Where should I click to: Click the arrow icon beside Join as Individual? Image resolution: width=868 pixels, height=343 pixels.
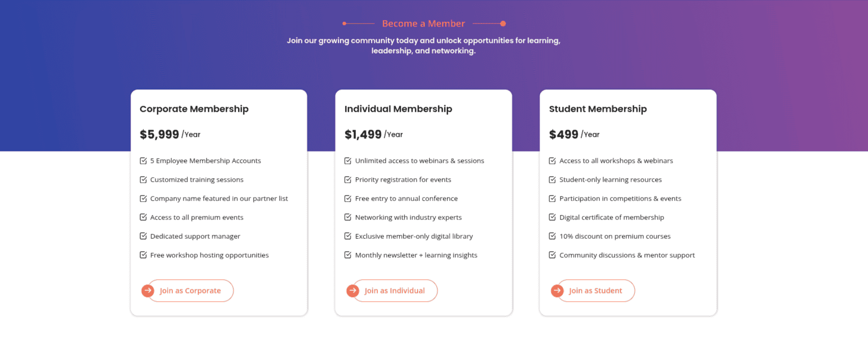353,290
